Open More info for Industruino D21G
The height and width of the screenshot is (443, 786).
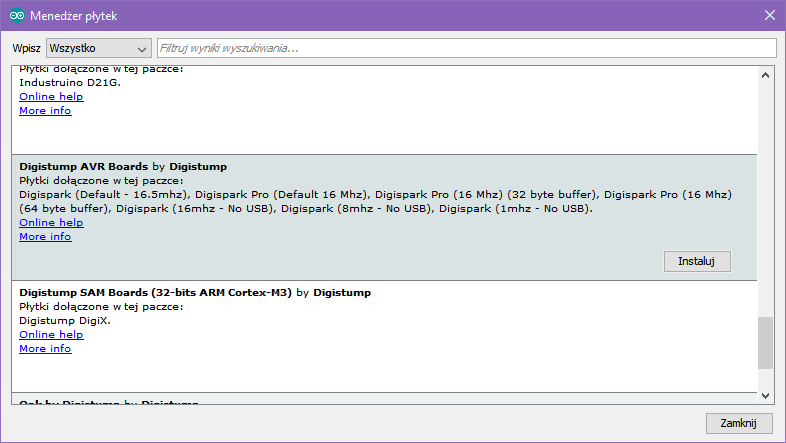[x=45, y=111]
